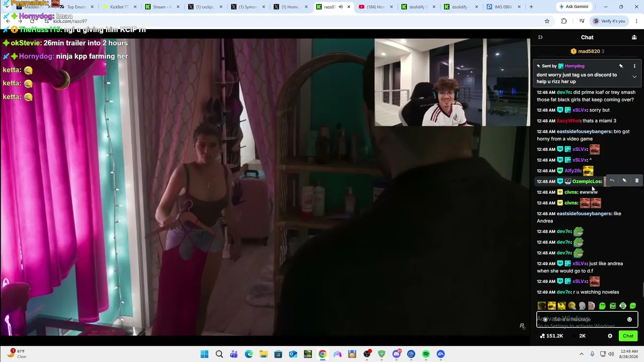
Task: Switch to the YouTube (184) browser tab
Action: (x=375, y=7)
